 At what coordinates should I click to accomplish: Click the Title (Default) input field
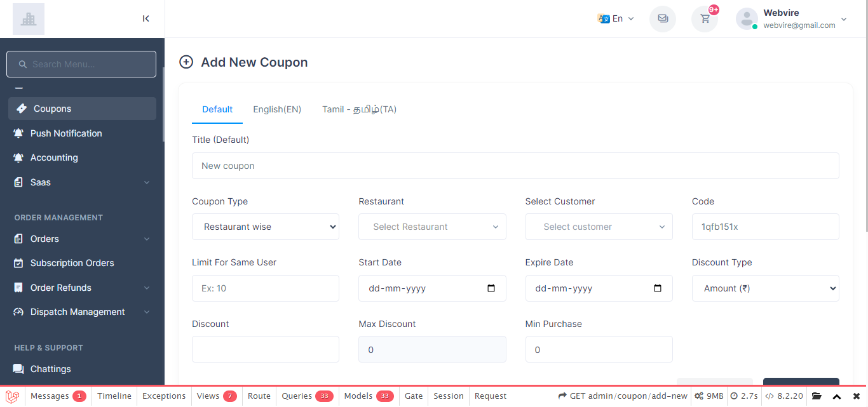pos(515,166)
